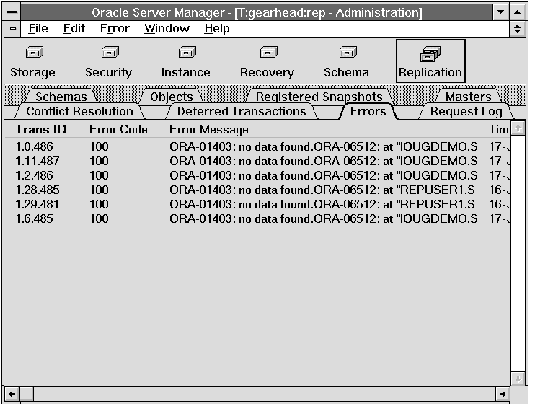Switch to the Schemas tab
536x409 pixels.
pos(61,97)
